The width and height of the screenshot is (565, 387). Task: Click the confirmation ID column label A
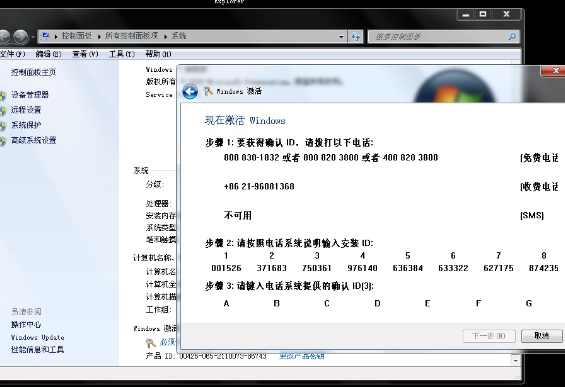click(226, 303)
